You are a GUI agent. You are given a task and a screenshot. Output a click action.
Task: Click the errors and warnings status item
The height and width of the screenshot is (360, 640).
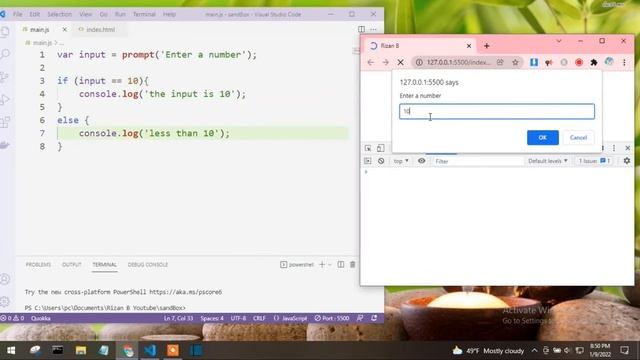[13, 318]
